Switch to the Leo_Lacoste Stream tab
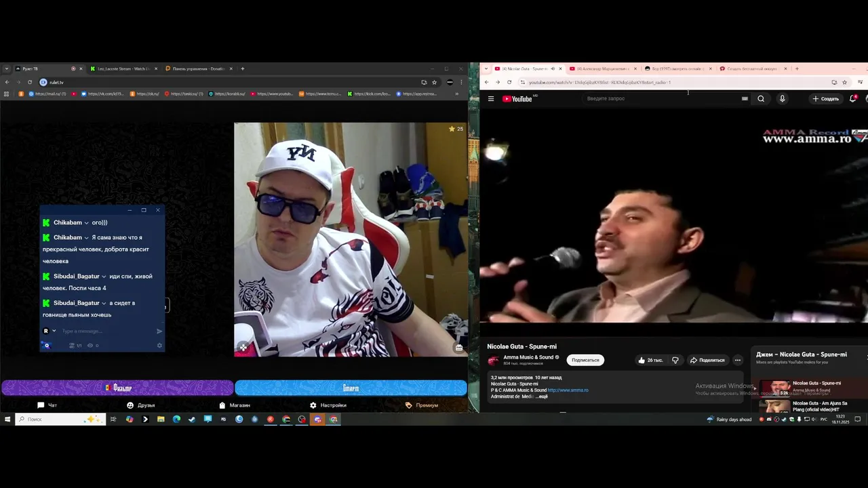 123,68
